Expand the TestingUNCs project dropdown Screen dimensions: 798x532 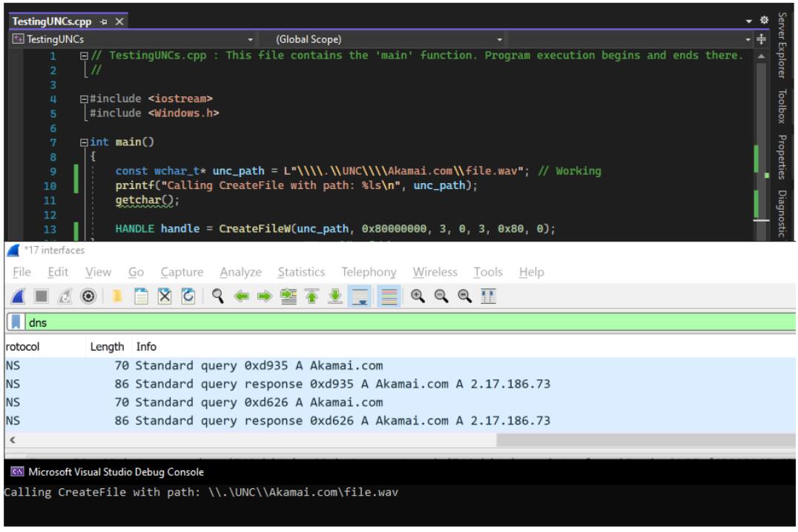(250, 39)
